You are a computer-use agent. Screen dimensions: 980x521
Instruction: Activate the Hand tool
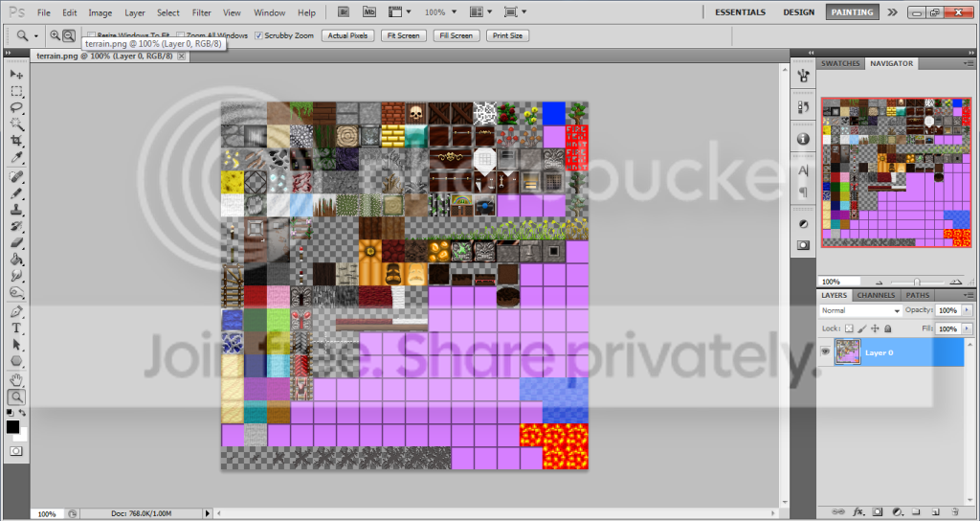coord(16,379)
